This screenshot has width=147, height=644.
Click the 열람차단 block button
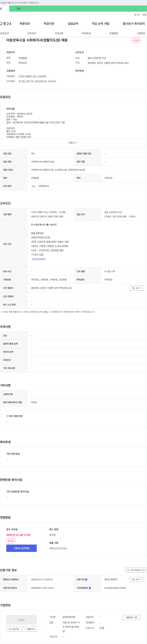tap(29, 629)
